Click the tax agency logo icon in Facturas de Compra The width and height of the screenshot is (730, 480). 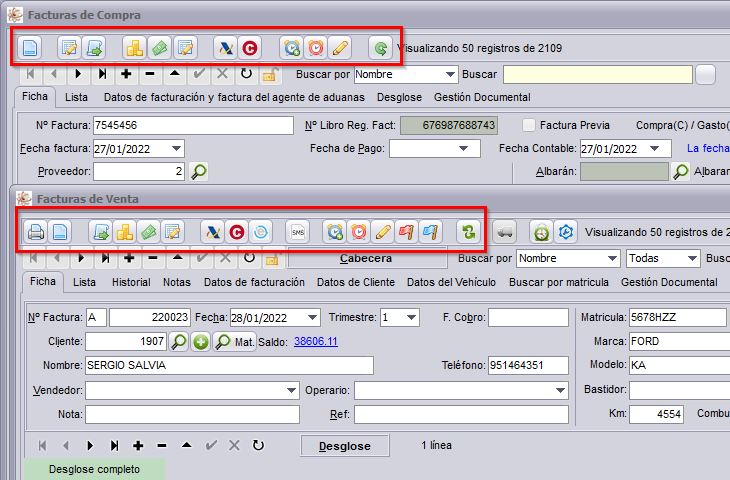pyautogui.click(x=225, y=48)
